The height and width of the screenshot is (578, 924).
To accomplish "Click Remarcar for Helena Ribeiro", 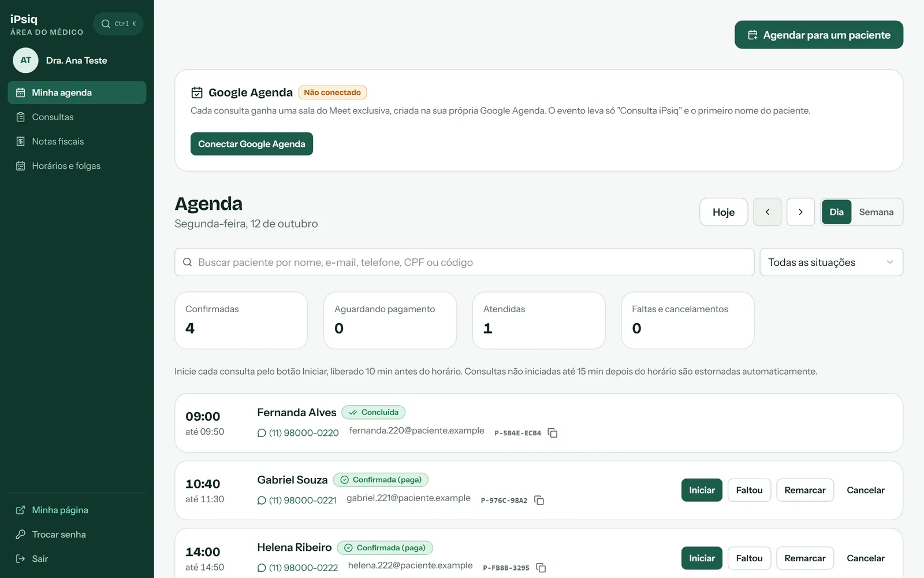I will tap(805, 558).
